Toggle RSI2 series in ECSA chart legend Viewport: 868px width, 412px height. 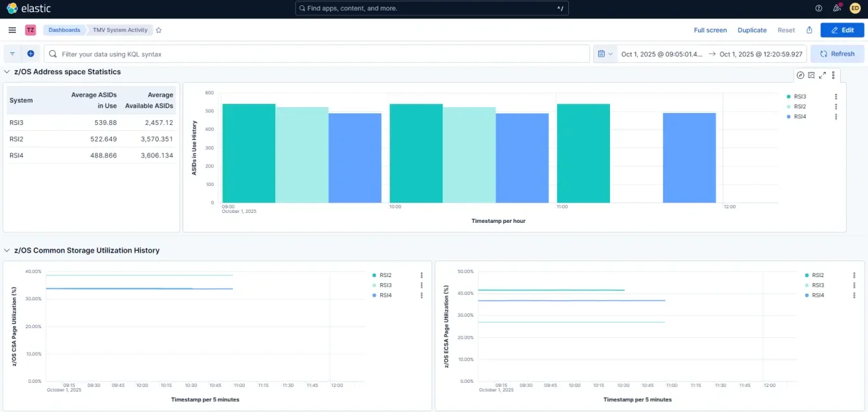(818, 275)
